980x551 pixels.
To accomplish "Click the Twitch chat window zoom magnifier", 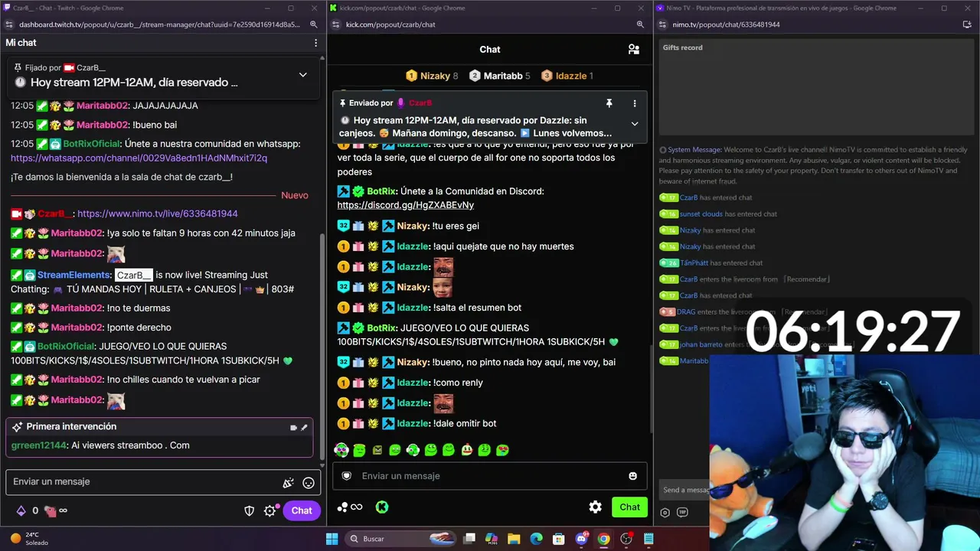I will pyautogui.click(x=314, y=24).
